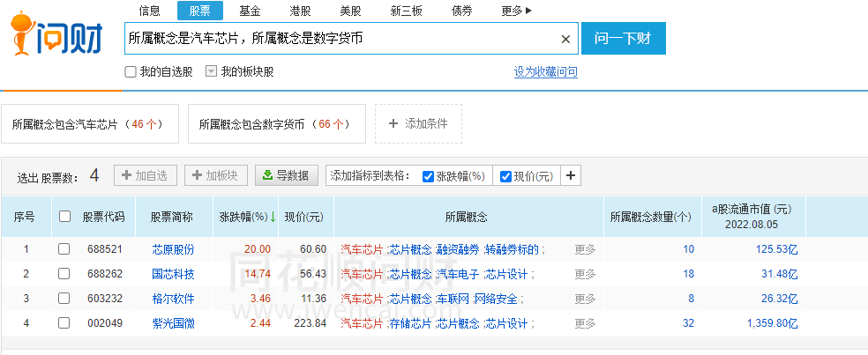
Task: Click into the search query input field
Action: click(x=340, y=40)
